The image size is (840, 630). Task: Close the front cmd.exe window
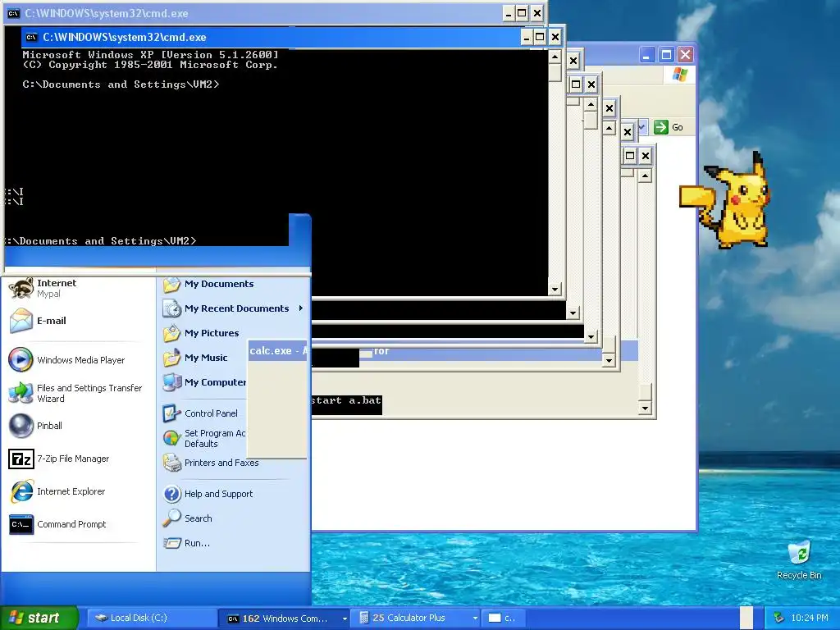(555, 37)
